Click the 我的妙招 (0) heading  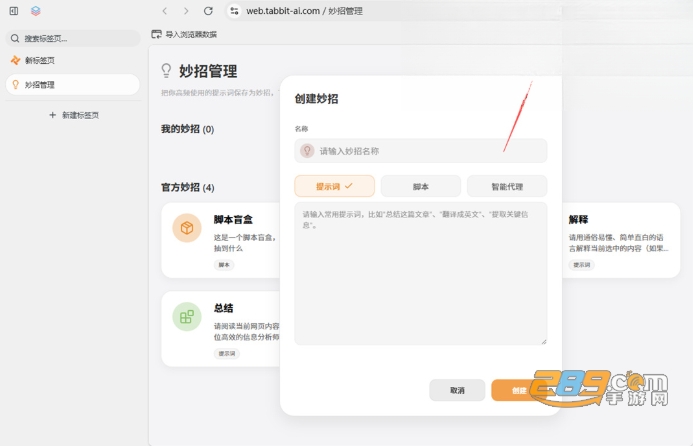[x=187, y=129]
